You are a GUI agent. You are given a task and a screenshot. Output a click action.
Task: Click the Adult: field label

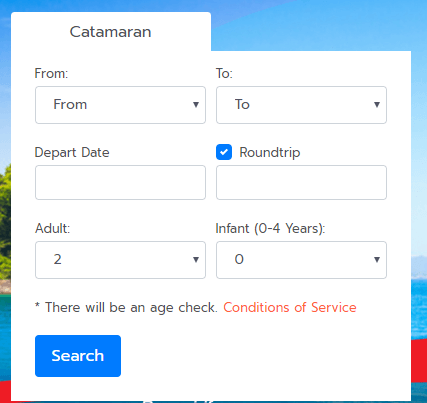53,228
